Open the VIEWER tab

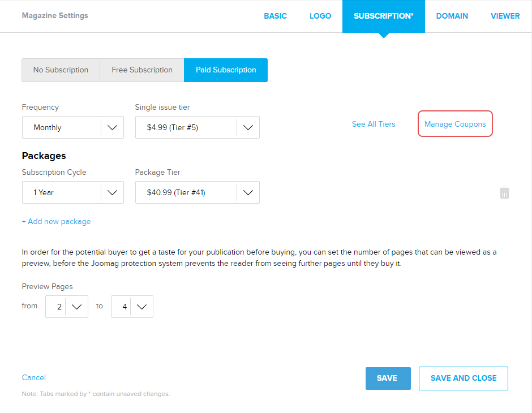[x=505, y=16]
